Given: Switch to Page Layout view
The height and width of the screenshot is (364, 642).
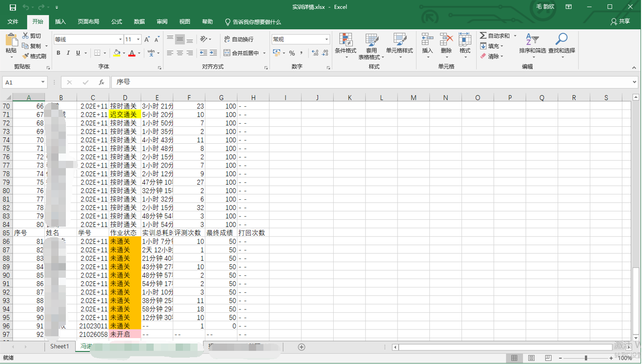Looking at the screenshot, I should point(531,358).
